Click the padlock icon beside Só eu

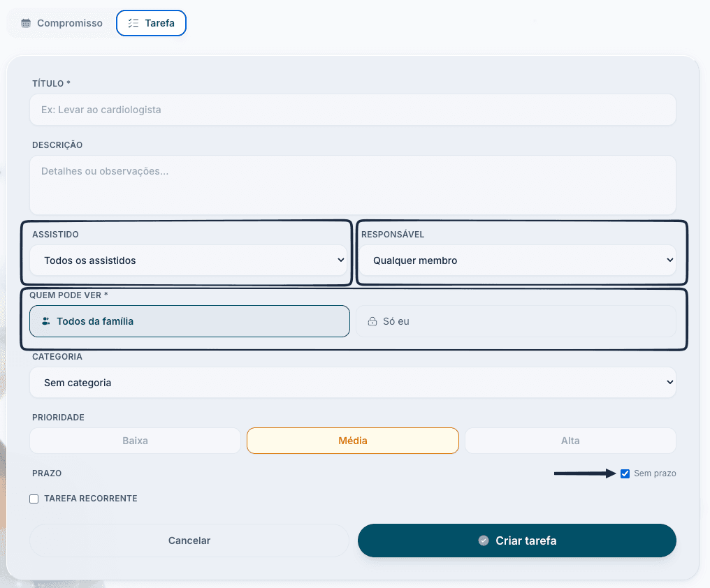[372, 321]
